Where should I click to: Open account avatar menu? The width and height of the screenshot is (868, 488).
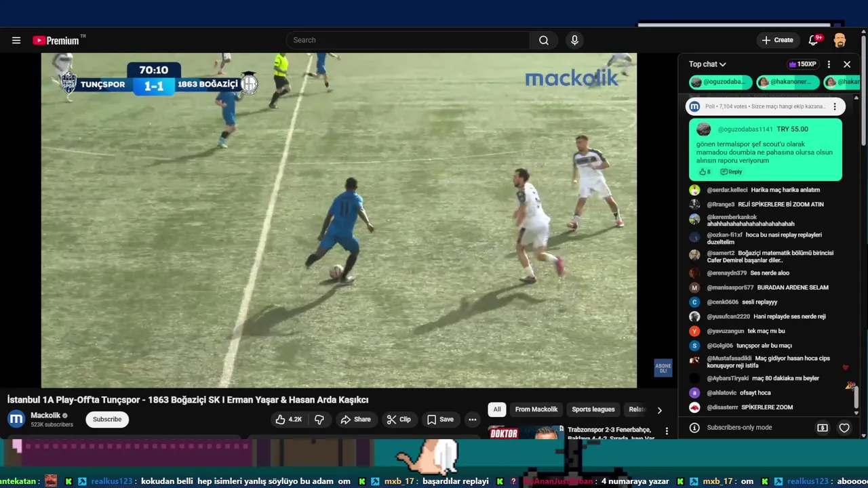pos(840,40)
